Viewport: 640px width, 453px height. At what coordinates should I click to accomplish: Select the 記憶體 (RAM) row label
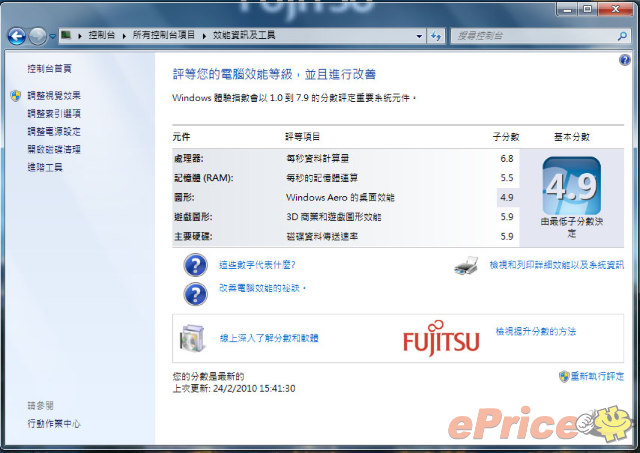(204, 178)
